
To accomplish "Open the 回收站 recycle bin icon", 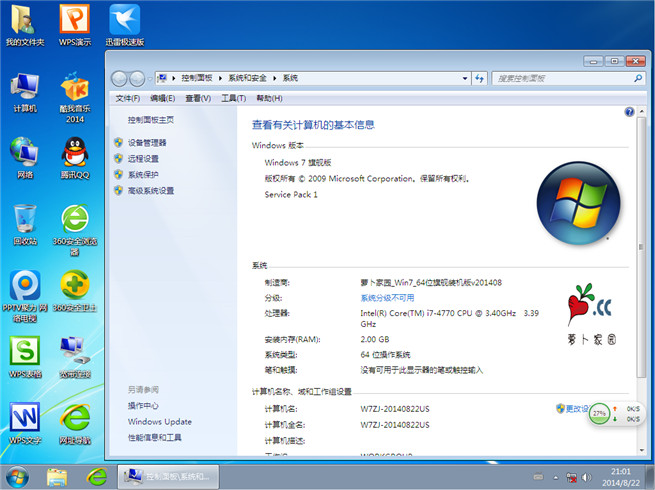I will tap(25, 225).
